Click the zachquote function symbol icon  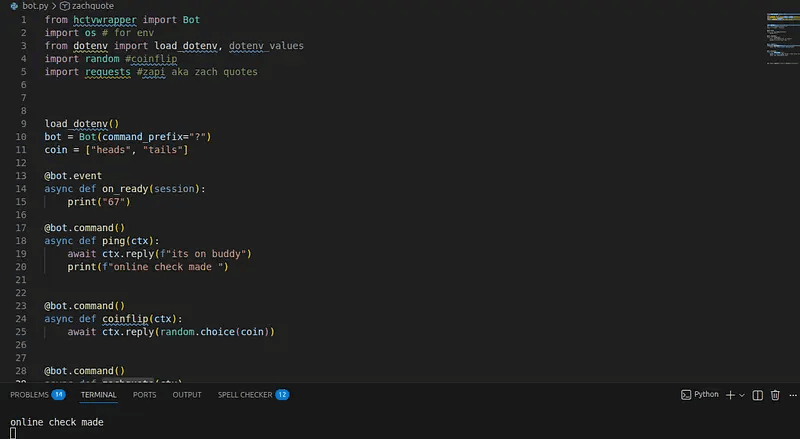click(x=65, y=6)
